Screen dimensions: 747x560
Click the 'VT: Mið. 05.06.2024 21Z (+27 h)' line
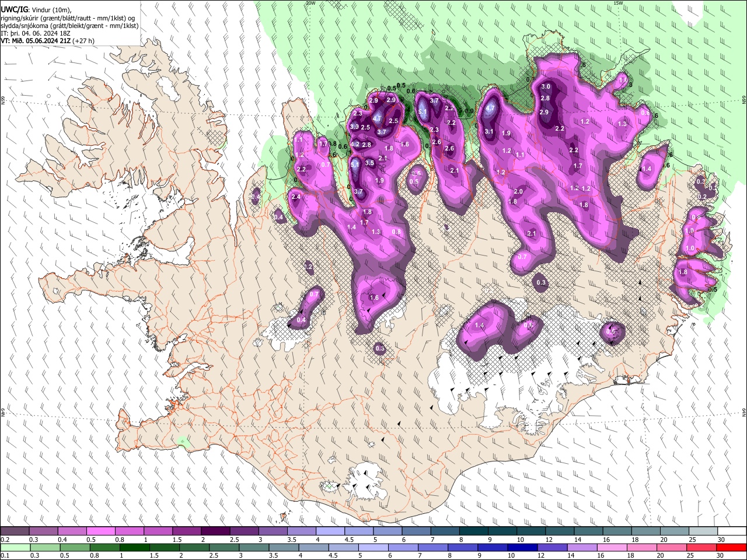[47, 41]
